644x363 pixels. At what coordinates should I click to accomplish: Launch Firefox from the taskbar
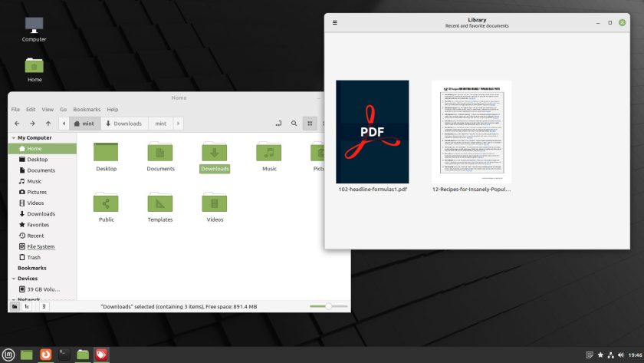[45, 355]
